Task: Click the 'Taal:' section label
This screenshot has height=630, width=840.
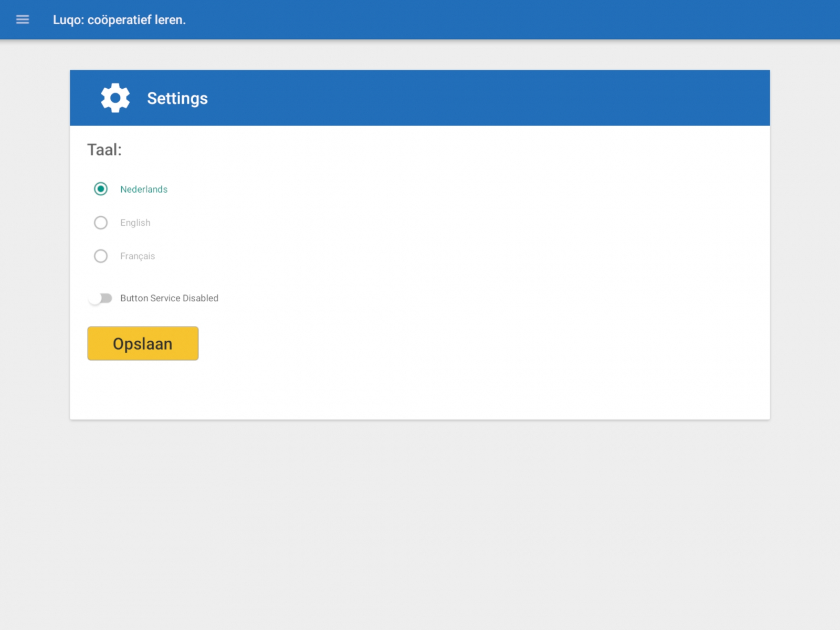Action: point(104,150)
